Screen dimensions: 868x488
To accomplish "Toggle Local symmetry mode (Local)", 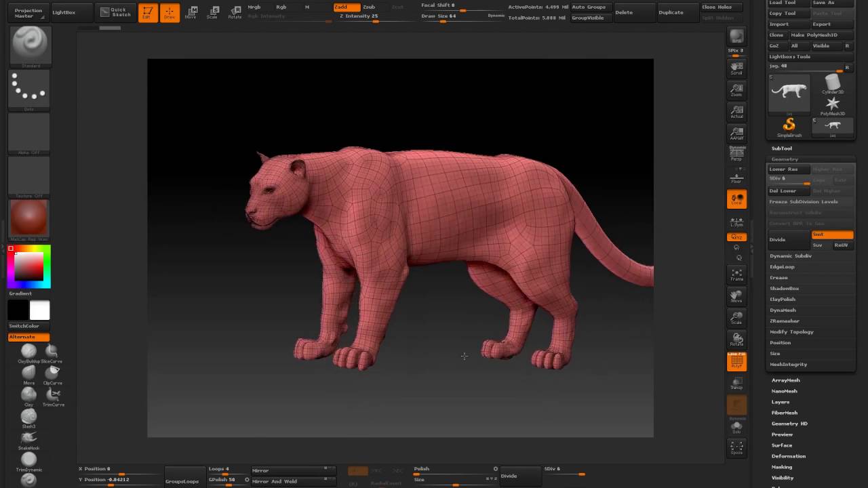I will pos(736,199).
